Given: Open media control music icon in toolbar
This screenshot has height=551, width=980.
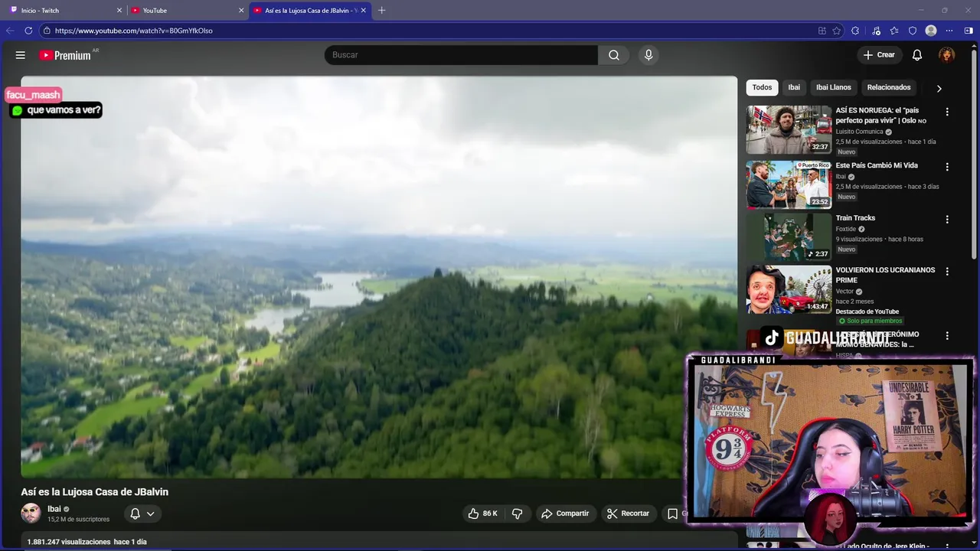Looking at the screenshot, I should click(876, 31).
